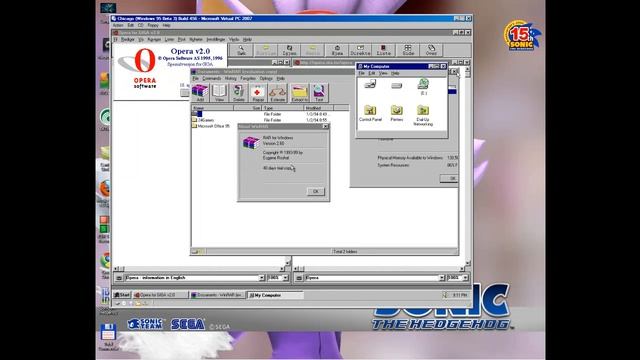Open the Favorites menu in WinRAR

(x=248, y=78)
